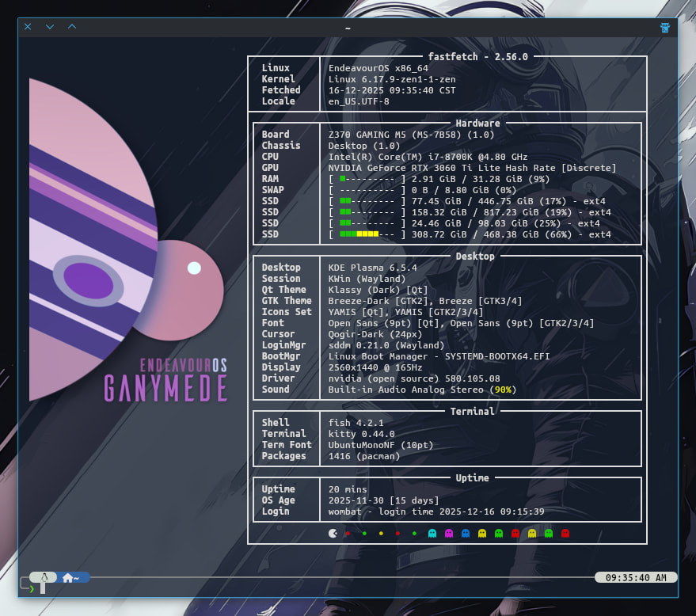The height and width of the screenshot is (616, 696).
Task: Click the Pac-Man icon below the Uptime box
Action: (x=333, y=534)
